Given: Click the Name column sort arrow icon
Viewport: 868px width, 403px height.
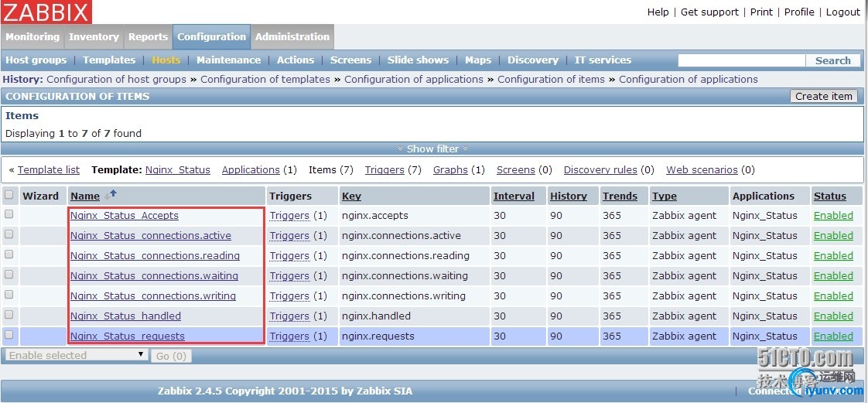Looking at the screenshot, I should [111, 195].
